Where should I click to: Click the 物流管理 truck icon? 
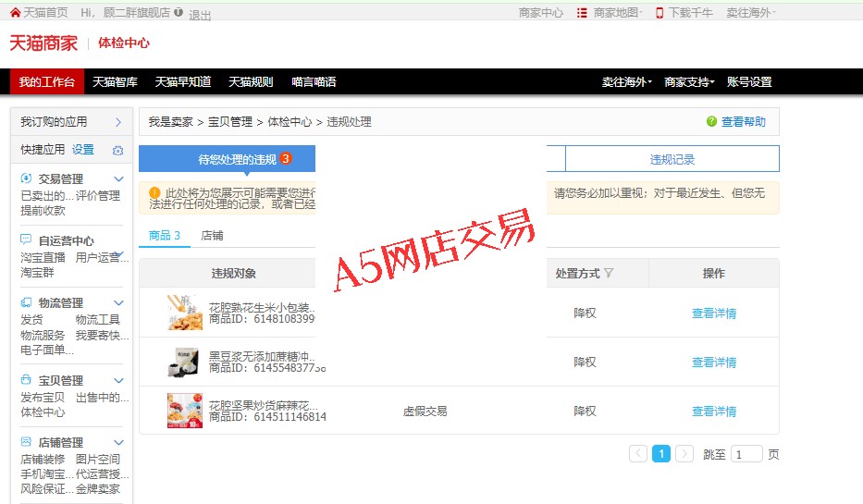26,302
